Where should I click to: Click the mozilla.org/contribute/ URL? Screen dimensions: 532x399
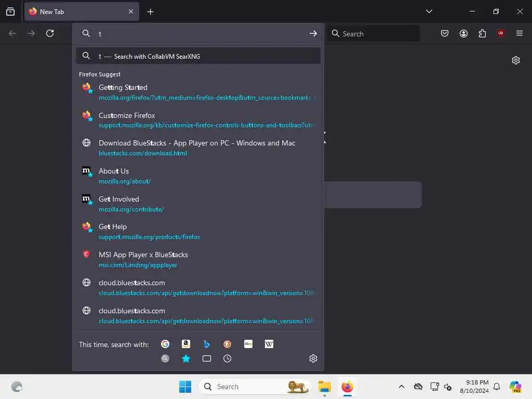pos(131,210)
